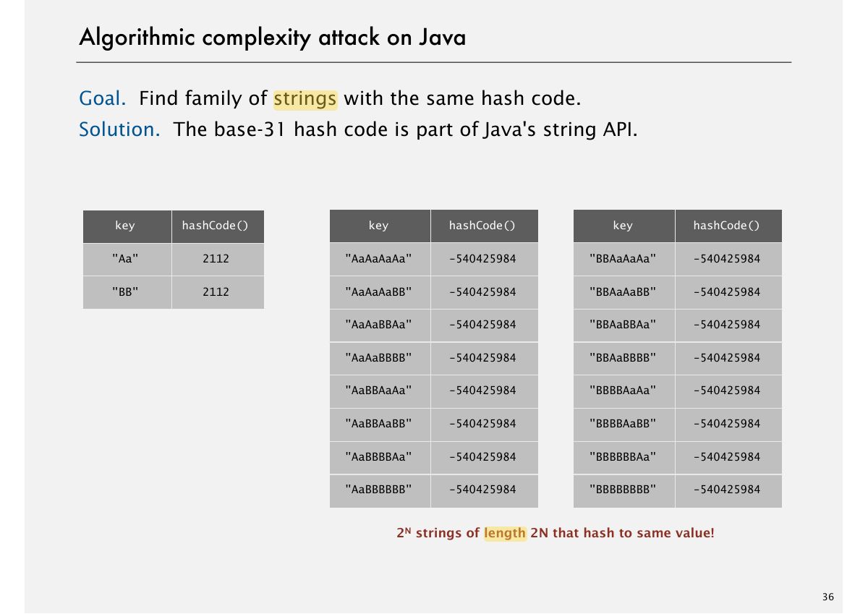Select the "BBBBBBAa" key cell
The width and height of the screenshot is (868, 614).
(624, 457)
